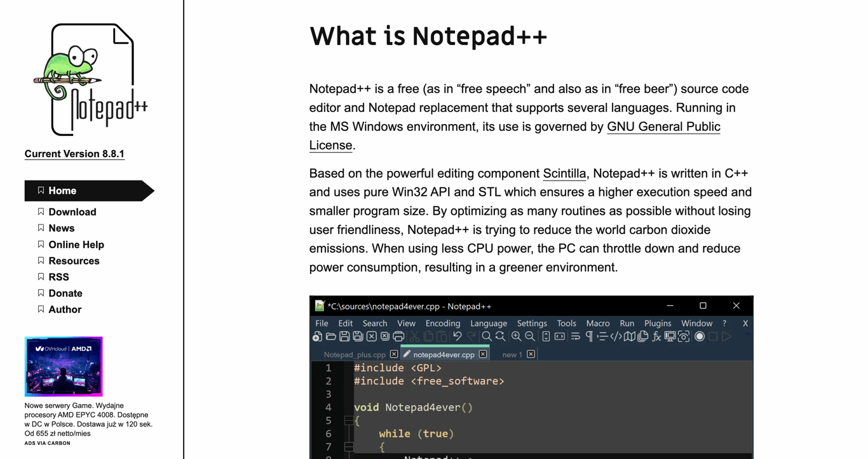This screenshot has width=868, height=459.
Task: Start macro recording with the record icon
Action: click(x=699, y=337)
